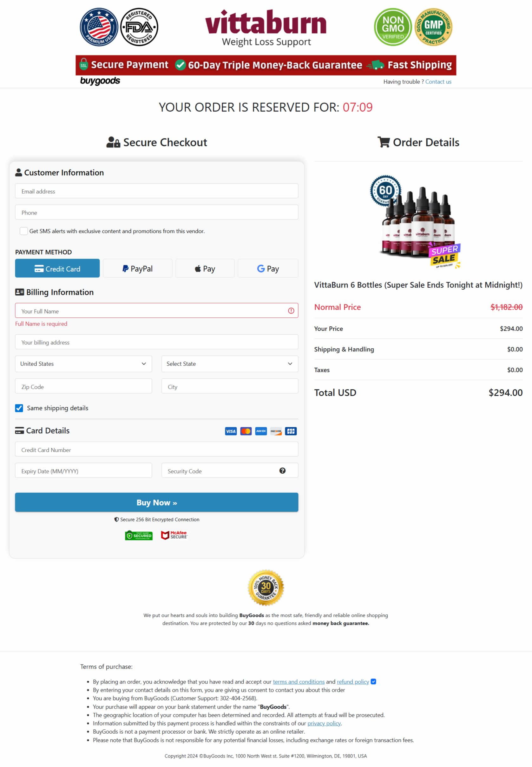Focus the Your billing address field
This screenshot has height=767, width=532.
click(x=157, y=342)
